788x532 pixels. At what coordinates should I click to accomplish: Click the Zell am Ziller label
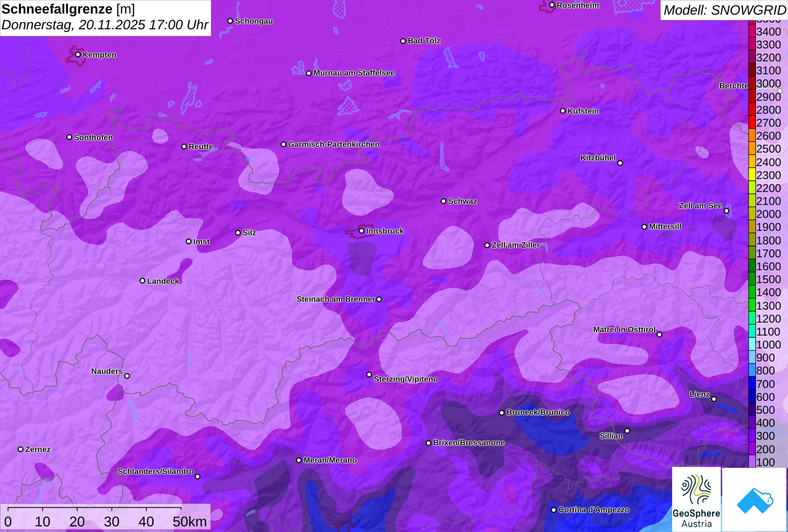[516, 245]
